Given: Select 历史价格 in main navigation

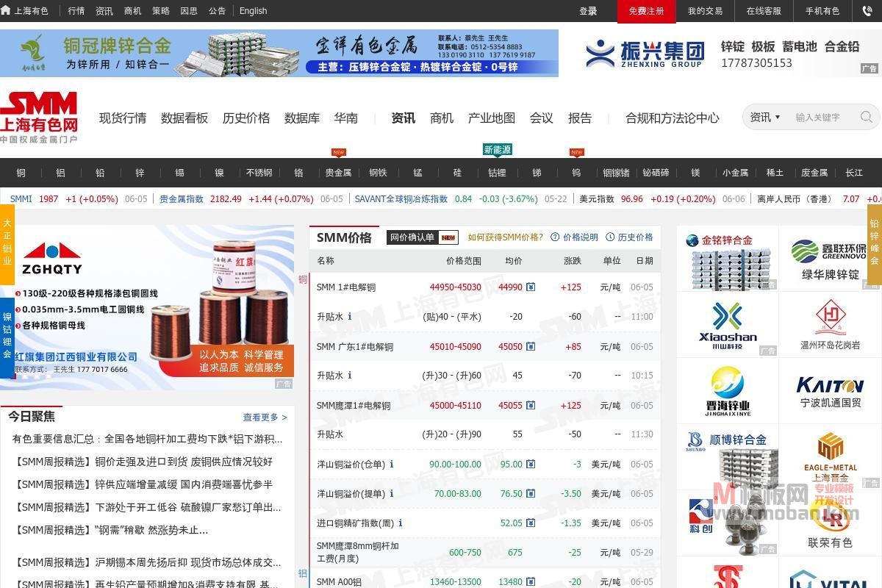Looking at the screenshot, I should click(246, 118).
